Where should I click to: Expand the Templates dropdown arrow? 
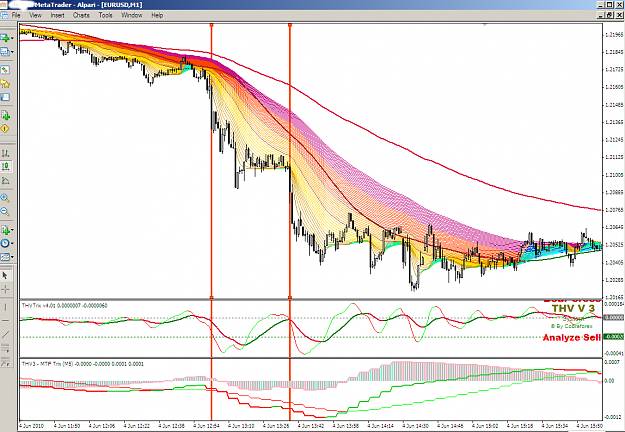click(12, 257)
